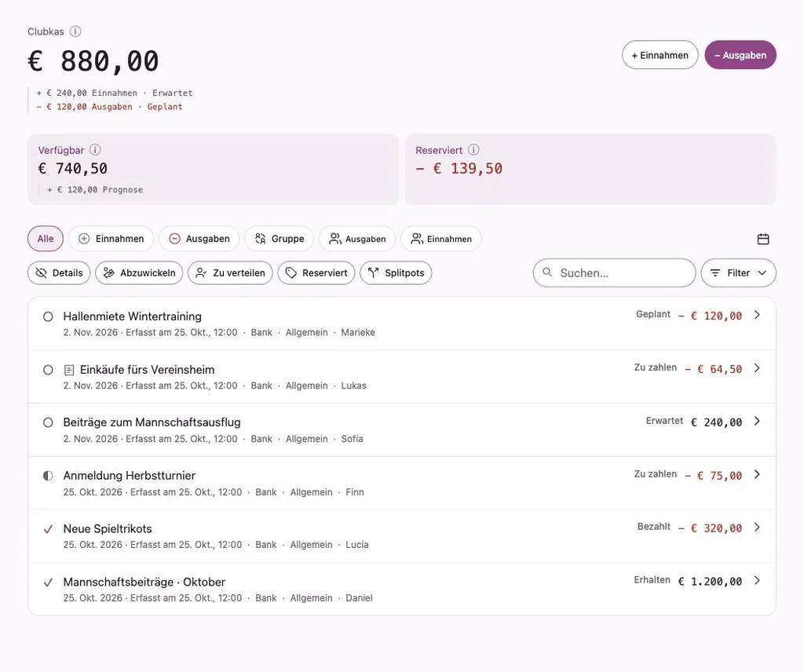
Task: Expand the Neue Spieltrikots row chevron
Action: point(758,527)
